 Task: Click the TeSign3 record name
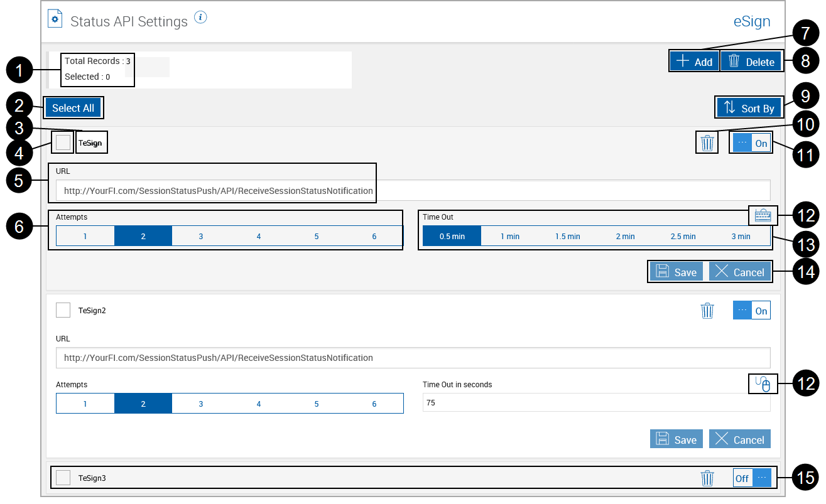click(x=92, y=478)
